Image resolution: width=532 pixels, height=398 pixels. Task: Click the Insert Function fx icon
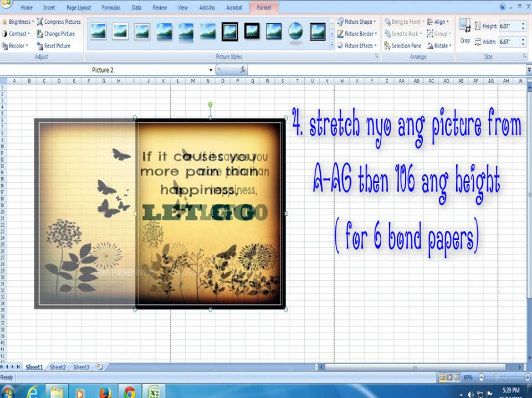coord(243,69)
